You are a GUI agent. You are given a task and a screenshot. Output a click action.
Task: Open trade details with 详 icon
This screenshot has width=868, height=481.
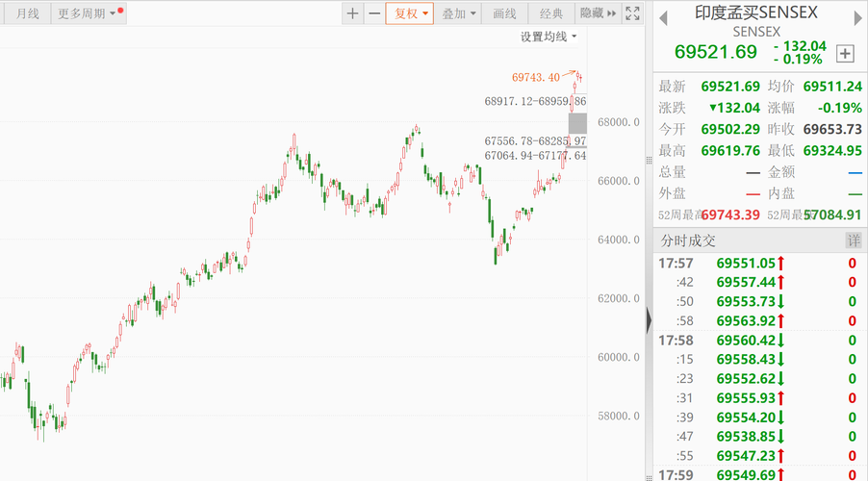(x=854, y=240)
